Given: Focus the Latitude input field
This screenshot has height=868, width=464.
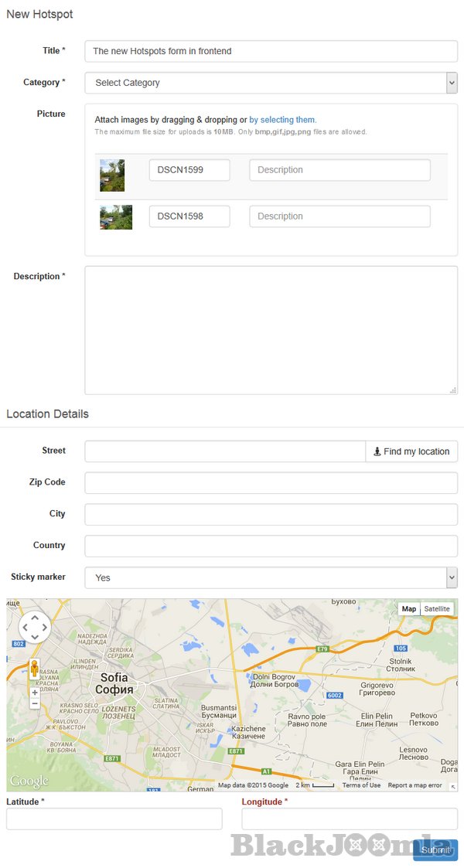Looking at the screenshot, I should [x=114, y=819].
